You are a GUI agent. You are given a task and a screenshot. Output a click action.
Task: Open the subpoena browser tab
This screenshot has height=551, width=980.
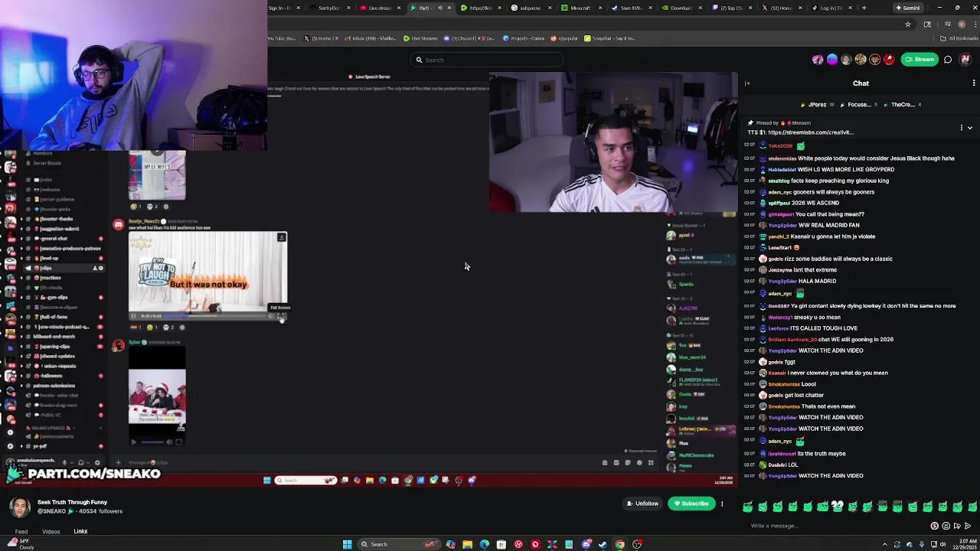[531, 8]
